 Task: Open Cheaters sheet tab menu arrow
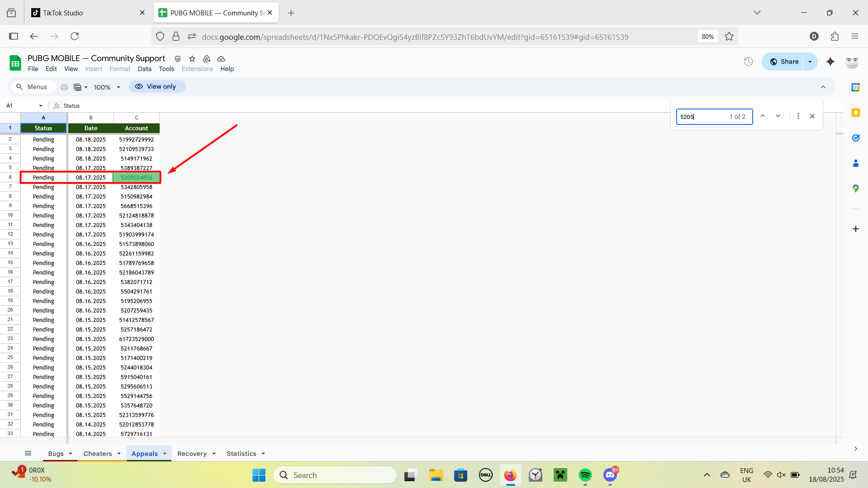click(119, 454)
